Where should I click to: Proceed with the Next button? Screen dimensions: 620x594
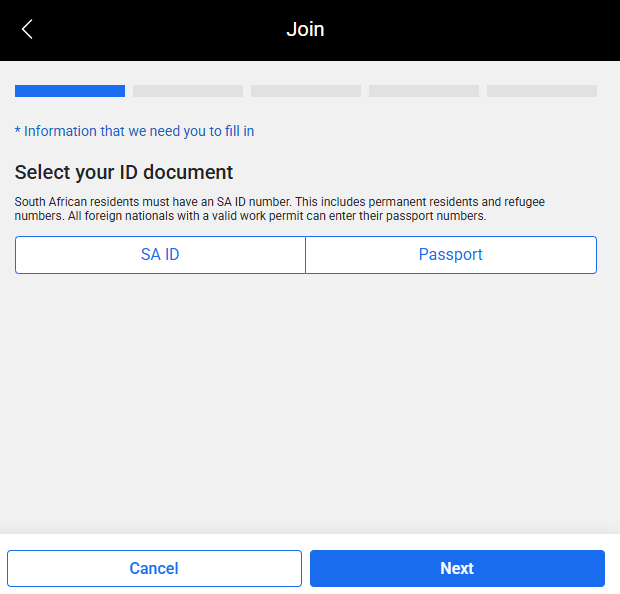click(457, 568)
